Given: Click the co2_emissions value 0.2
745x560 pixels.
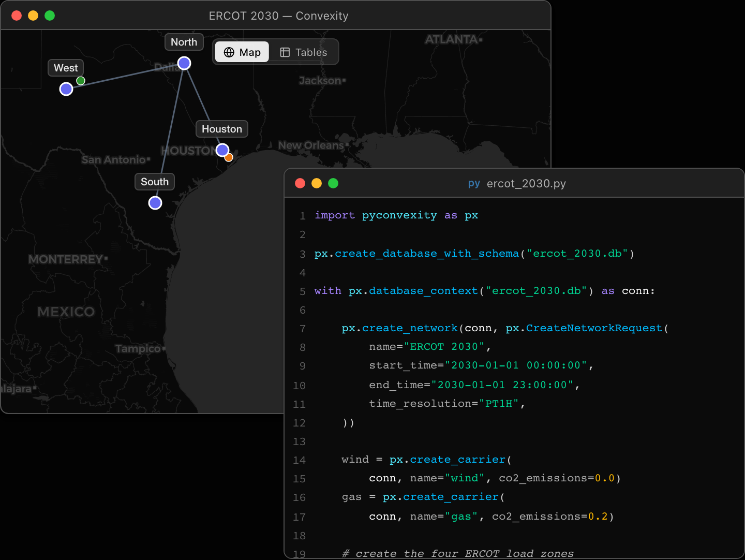Looking at the screenshot, I should [x=598, y=517].
